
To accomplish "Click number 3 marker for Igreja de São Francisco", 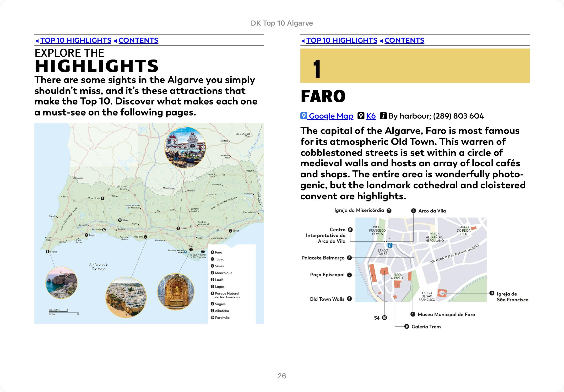I will 492,293.
